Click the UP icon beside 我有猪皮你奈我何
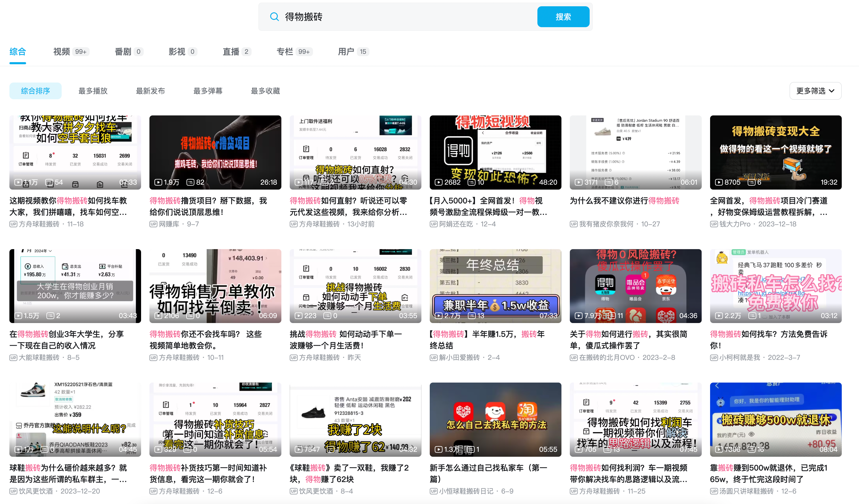 [x=574, y=224]
